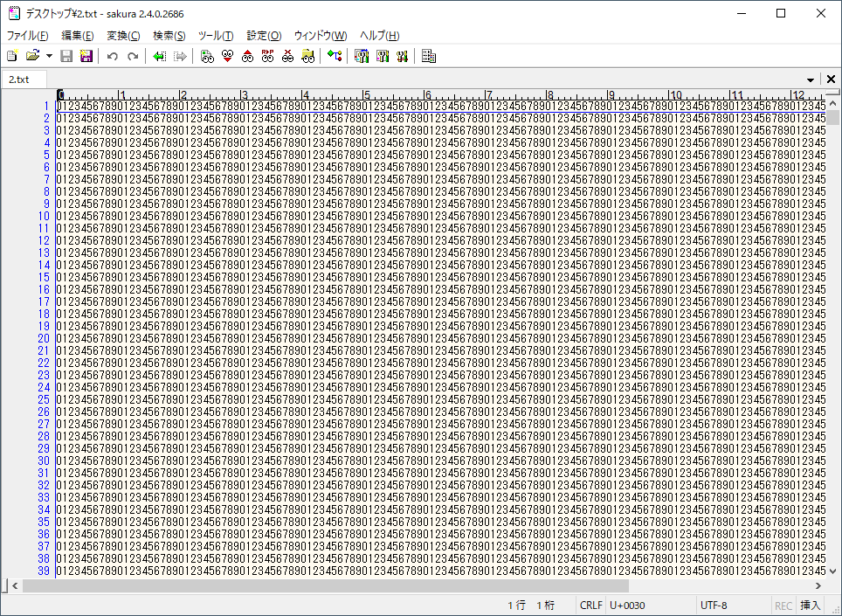
Task: Expand the recent files dropdown arrow beside Open
Action: tap(49, 56)
